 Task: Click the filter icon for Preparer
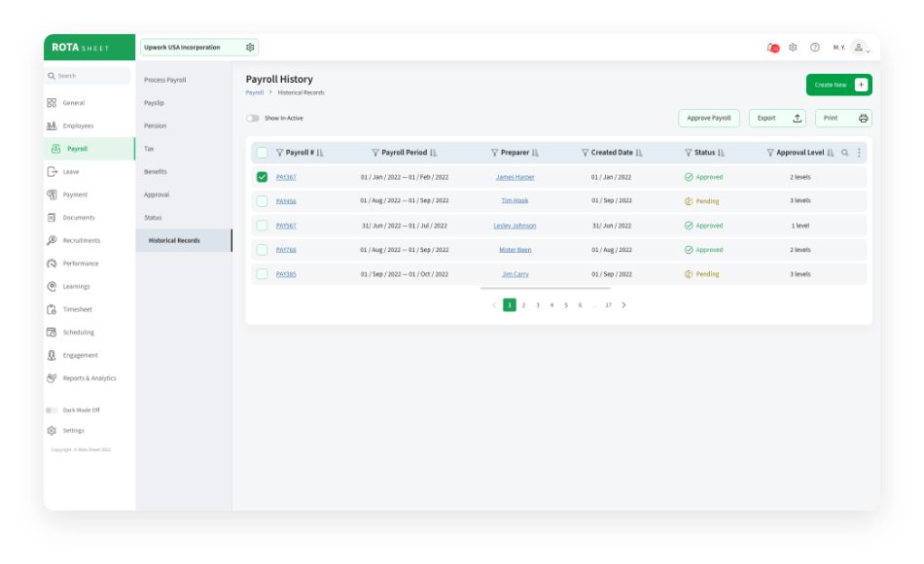pos(494,153)
